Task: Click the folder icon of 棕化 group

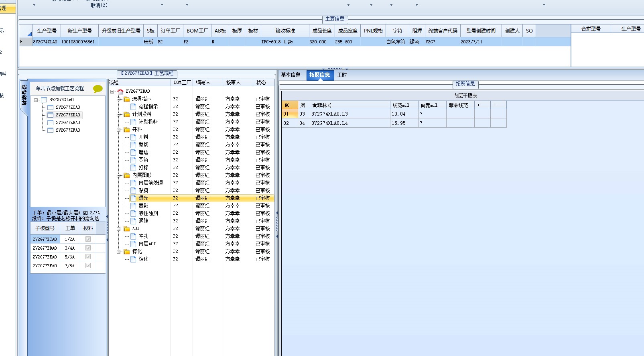Action: coord(127,252)
